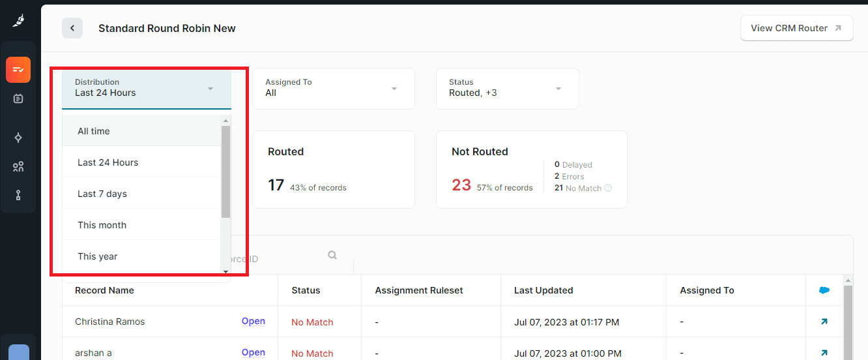Collapse the Distribution dropdown
This screenshot has height=360, width=868.
[x=210, y=89]
